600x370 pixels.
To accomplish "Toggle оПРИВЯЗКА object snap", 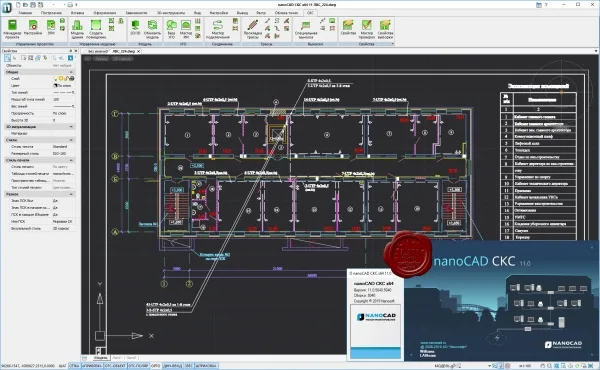I will point(92,366).
